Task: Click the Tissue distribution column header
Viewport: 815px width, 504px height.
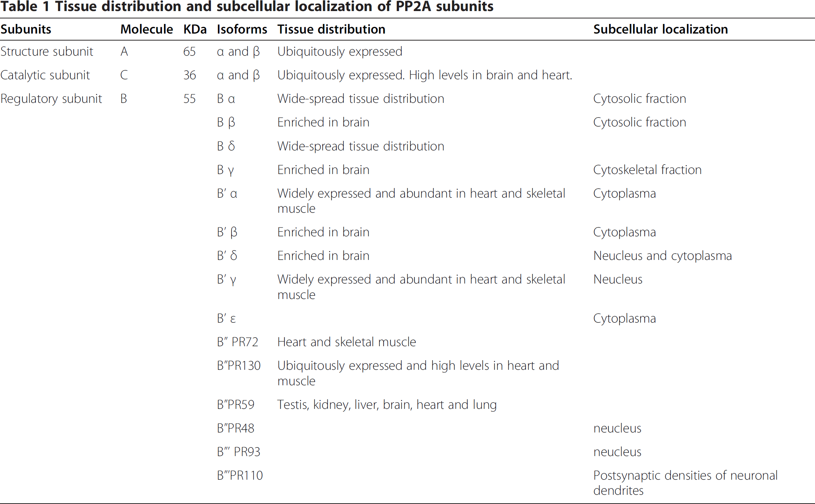Action: (x=331, y=29)
